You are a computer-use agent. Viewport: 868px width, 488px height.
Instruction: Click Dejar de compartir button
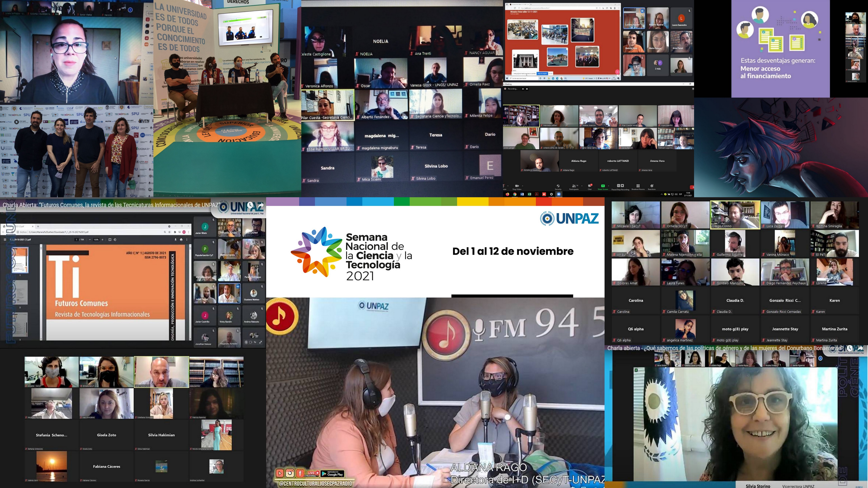coord(542,74)
